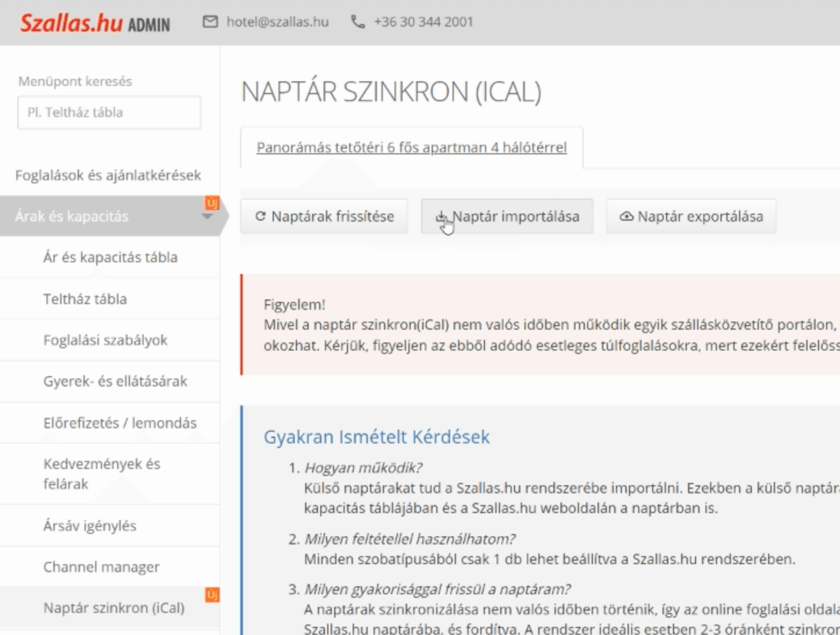Click the question Milyen feltétellel használhatom?

(410, 539)
